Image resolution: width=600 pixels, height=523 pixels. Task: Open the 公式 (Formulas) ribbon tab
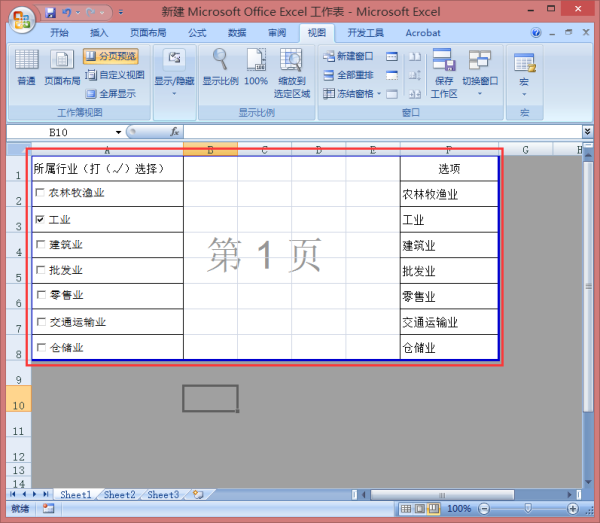[x=197, y=33]
